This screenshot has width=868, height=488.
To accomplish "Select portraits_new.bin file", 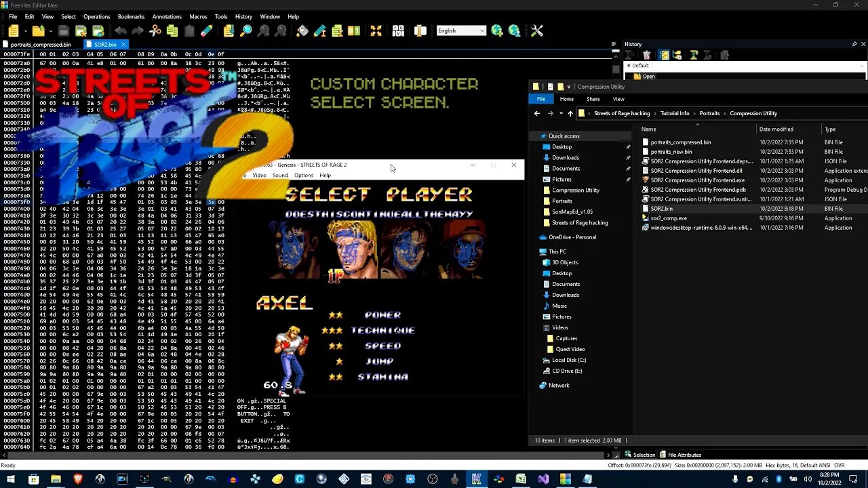I will click(x=671, y=152).
